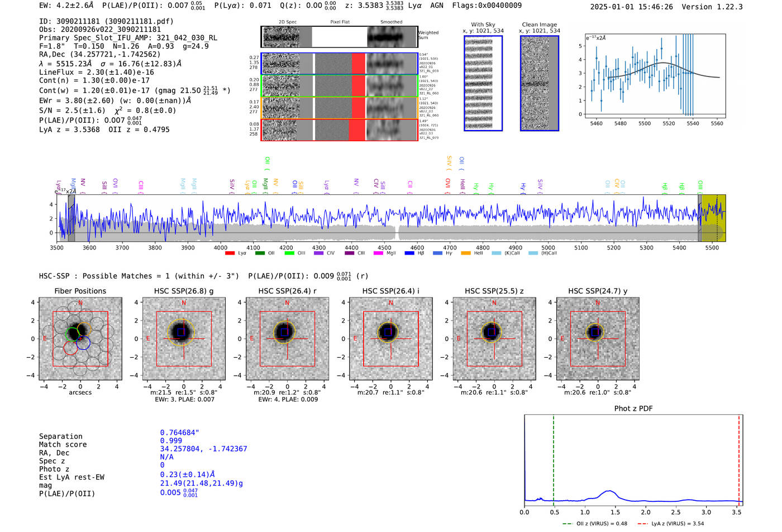Click the 'Smoothed' column label
Screen dimensions: 782x532
[x=391, y=22]
